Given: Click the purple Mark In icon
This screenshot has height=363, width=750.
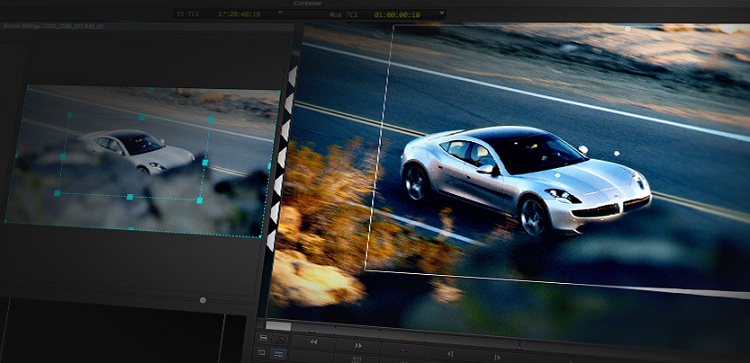Looking at the screenshot, I should [404, 350].
